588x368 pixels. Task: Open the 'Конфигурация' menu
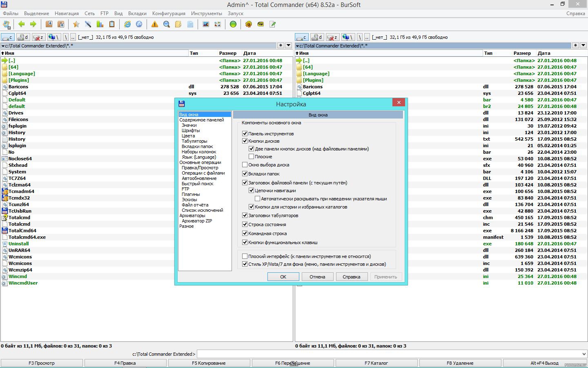click(169, 13)
